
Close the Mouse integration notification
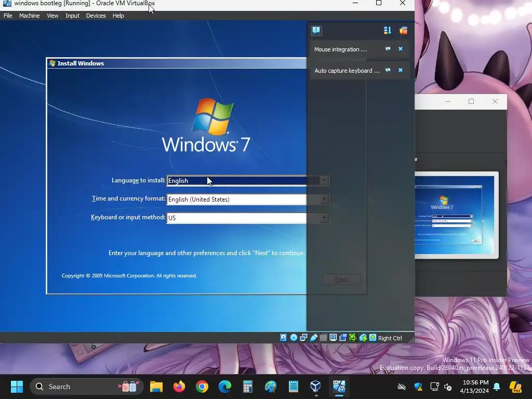click(x=401, y=49)
